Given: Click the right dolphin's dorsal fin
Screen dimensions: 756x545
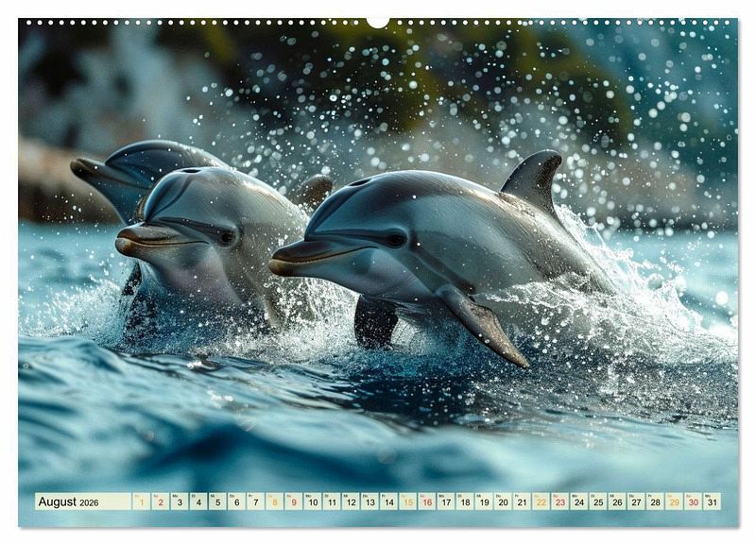Looking at the screenshot, I should 534,179.
